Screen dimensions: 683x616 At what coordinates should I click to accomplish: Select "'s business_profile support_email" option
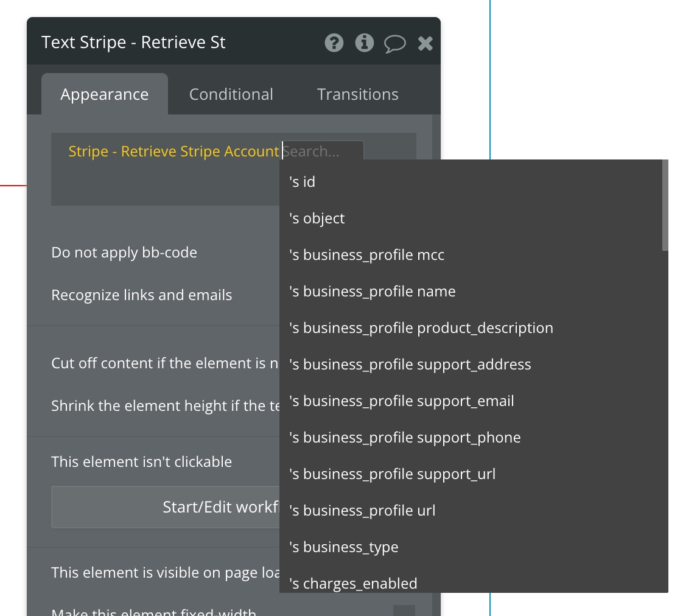[402, 401]
